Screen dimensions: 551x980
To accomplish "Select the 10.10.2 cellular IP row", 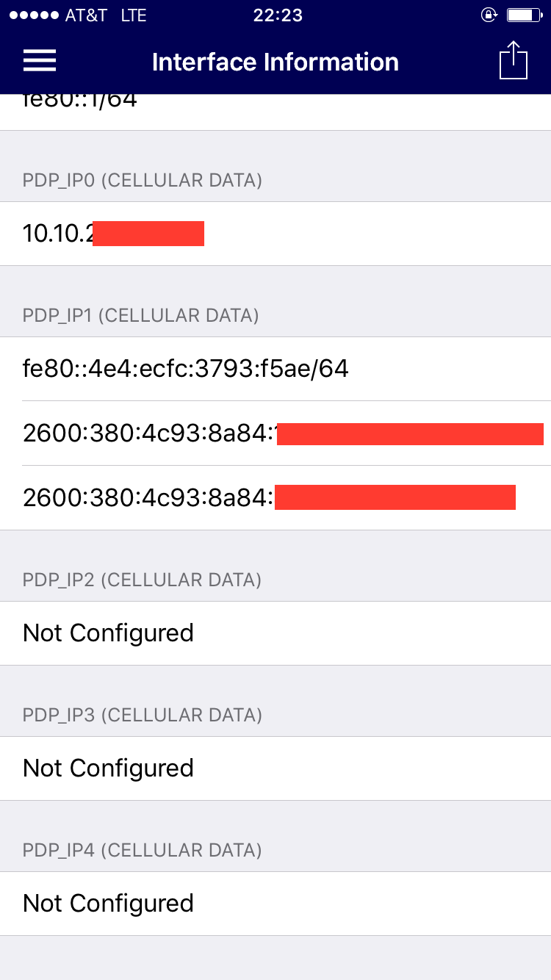I will (275, 234).
